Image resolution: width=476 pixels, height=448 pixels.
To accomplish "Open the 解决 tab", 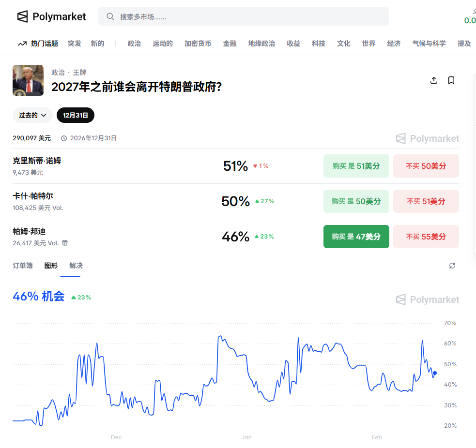I will tap(76, 266).
